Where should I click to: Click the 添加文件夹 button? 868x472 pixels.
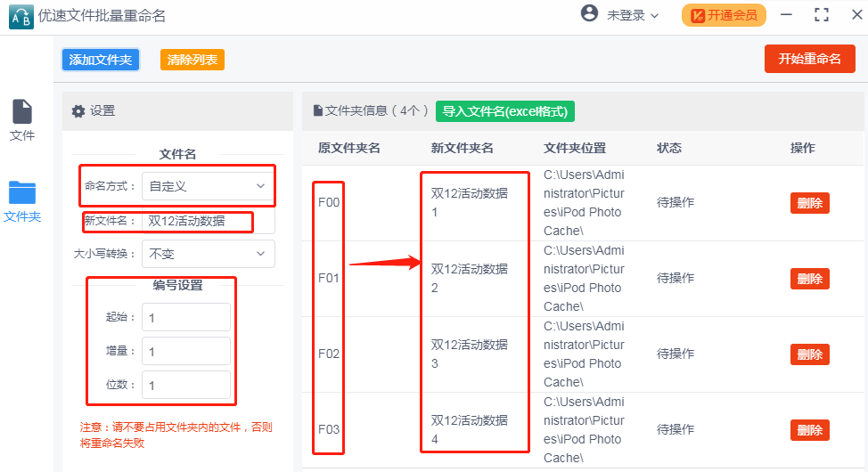(101, 60)
